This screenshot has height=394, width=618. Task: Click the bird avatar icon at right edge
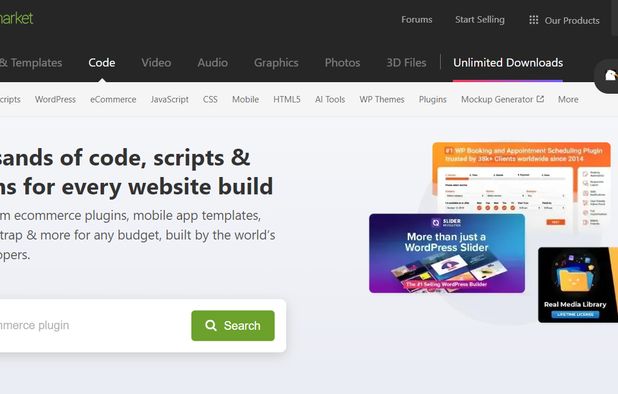(x=610, y=75)
